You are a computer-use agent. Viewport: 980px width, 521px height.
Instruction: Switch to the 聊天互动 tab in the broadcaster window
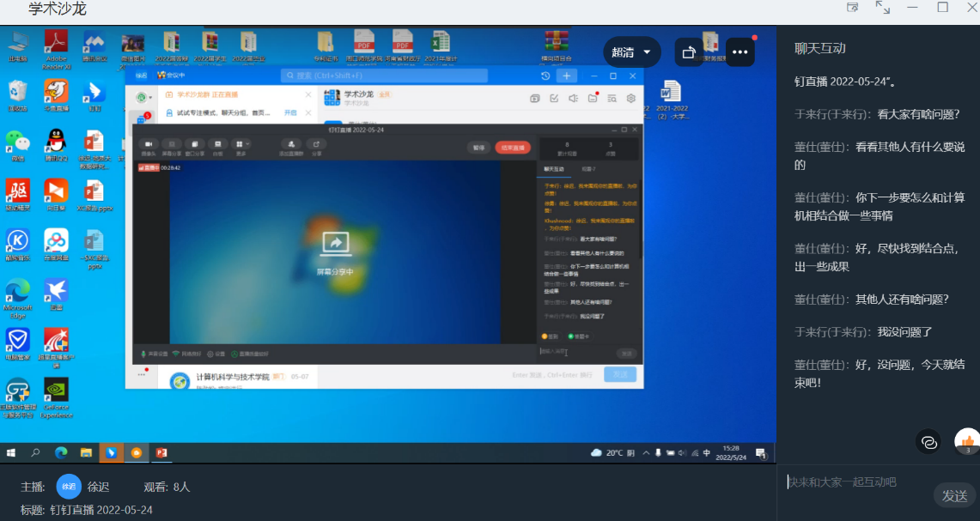pos(554,169)
